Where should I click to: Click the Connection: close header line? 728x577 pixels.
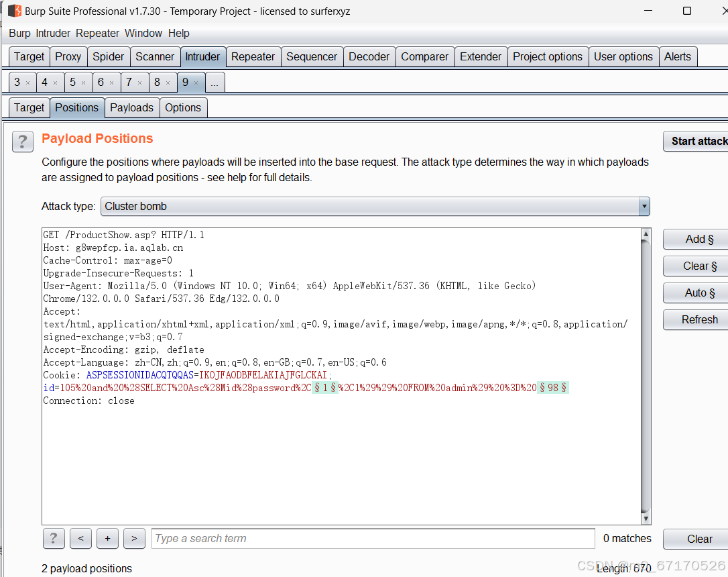88,401
